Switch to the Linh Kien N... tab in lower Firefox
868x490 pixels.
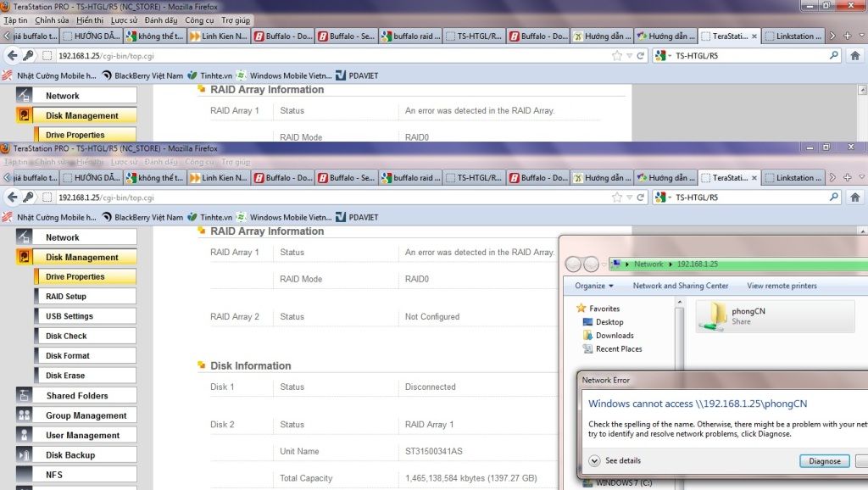218,178
